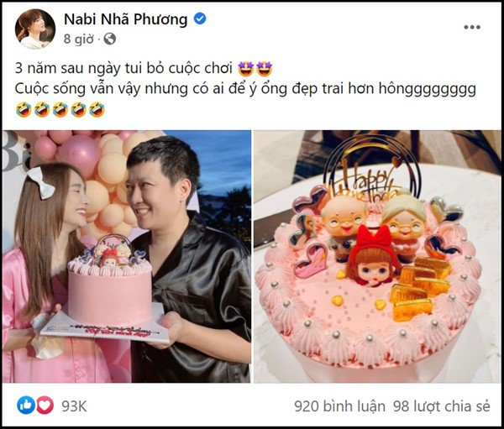Image resolution: width=504 pixels, height=429 pixels.
Task: View the 93K reactions list
Action: [x=74, y=406]
